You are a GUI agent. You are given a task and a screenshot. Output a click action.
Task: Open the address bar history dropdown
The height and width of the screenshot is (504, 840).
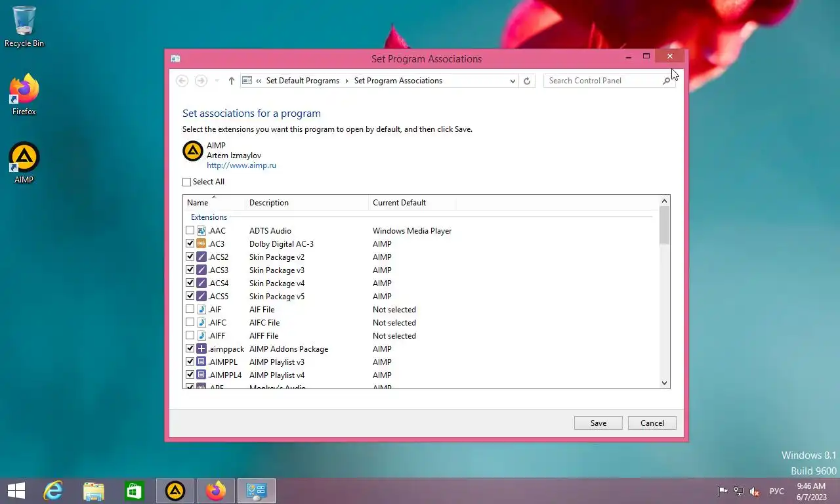[x=513, y=81]
